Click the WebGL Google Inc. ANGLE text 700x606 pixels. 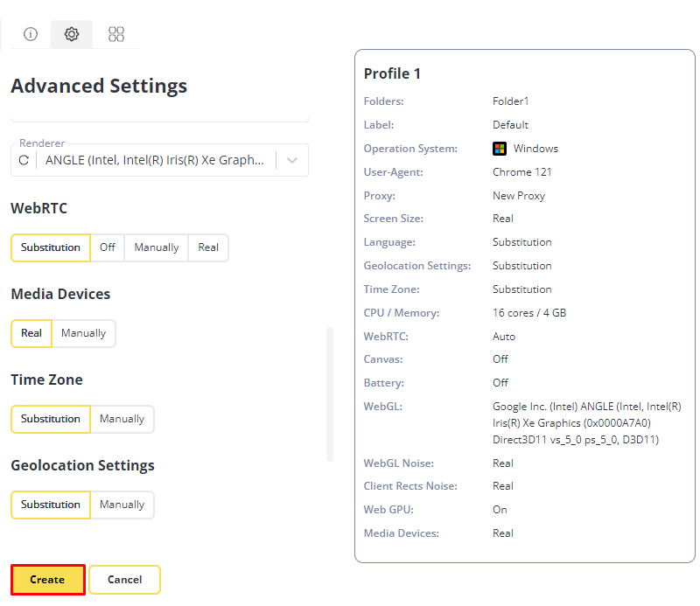pos(586,423)
